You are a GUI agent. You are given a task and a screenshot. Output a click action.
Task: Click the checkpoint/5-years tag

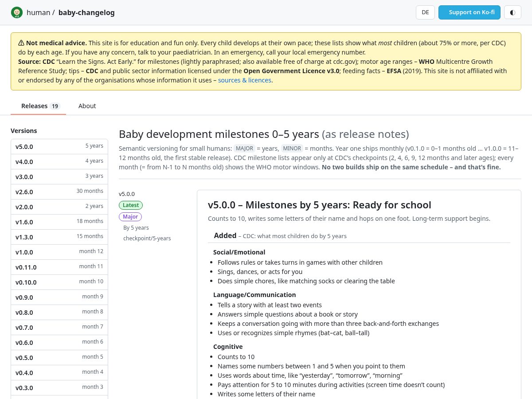(x=147, y=239)
